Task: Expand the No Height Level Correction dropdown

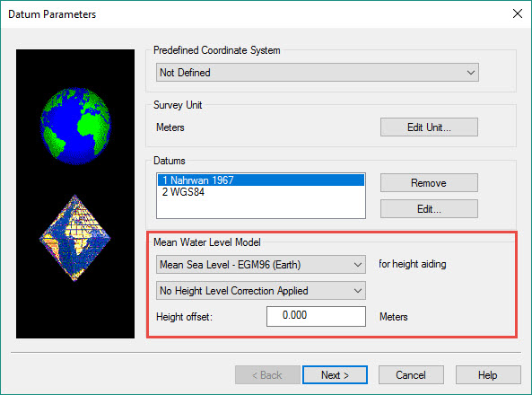Action: (260, 291)
